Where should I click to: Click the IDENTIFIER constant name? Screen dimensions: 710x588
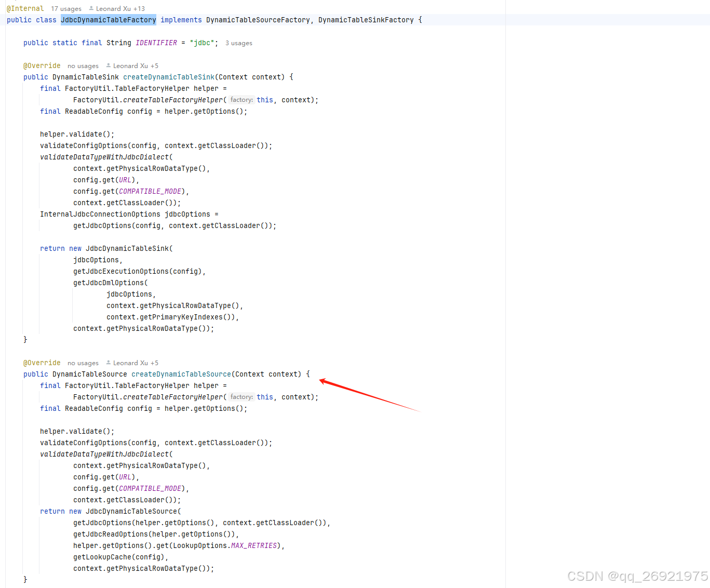tap(156, 43)
